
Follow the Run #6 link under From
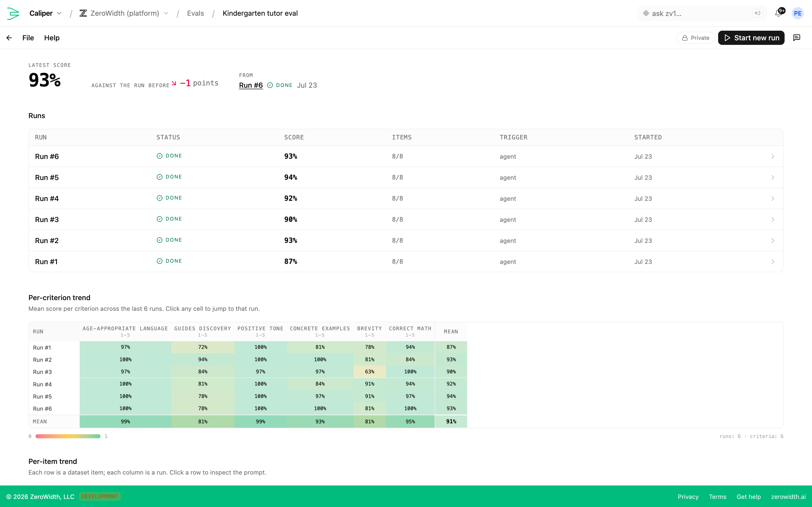tap(251, 85)
